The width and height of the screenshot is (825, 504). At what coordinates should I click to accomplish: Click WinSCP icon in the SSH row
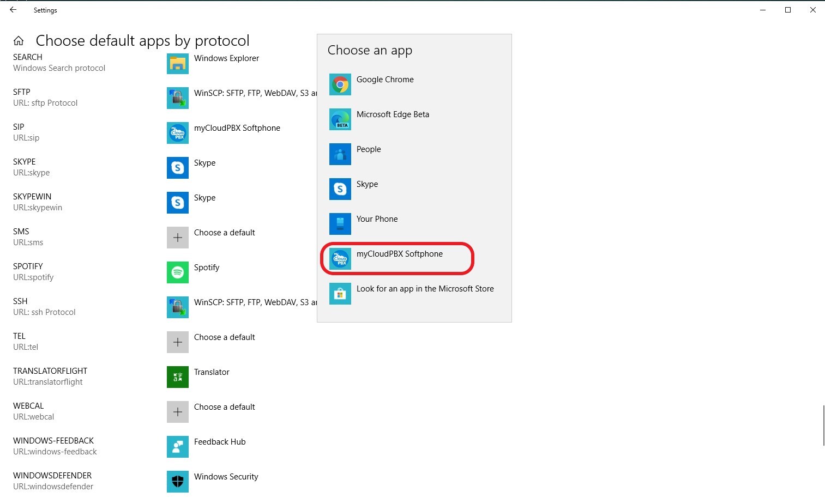point(178,307)
